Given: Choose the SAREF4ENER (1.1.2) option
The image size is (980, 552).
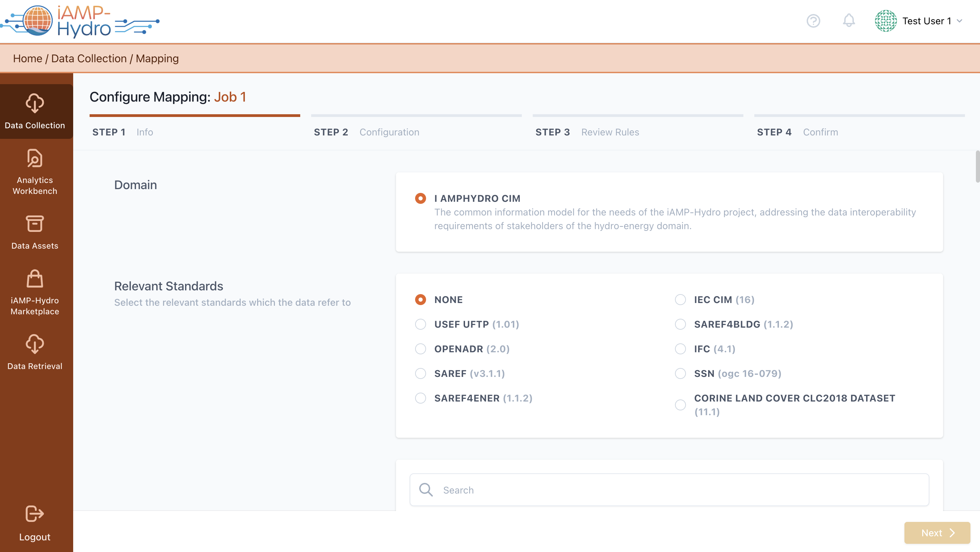Looking at the screenshot, I should [x=420, y=398].
